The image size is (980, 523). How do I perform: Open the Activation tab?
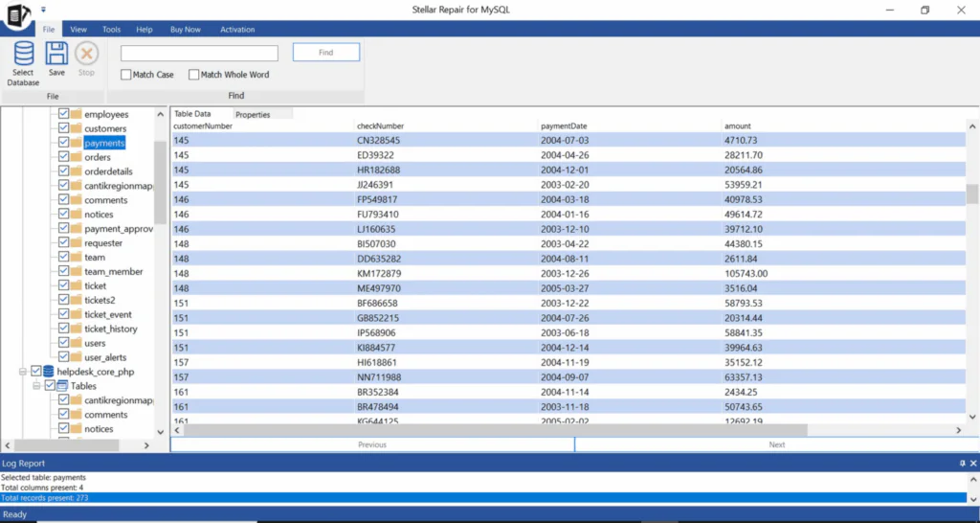point(237,30)
